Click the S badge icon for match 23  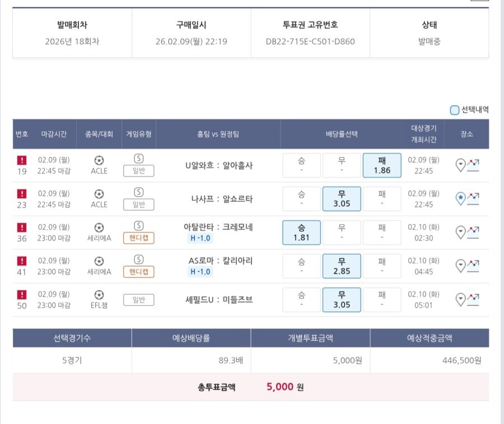[x=138, y=192]
